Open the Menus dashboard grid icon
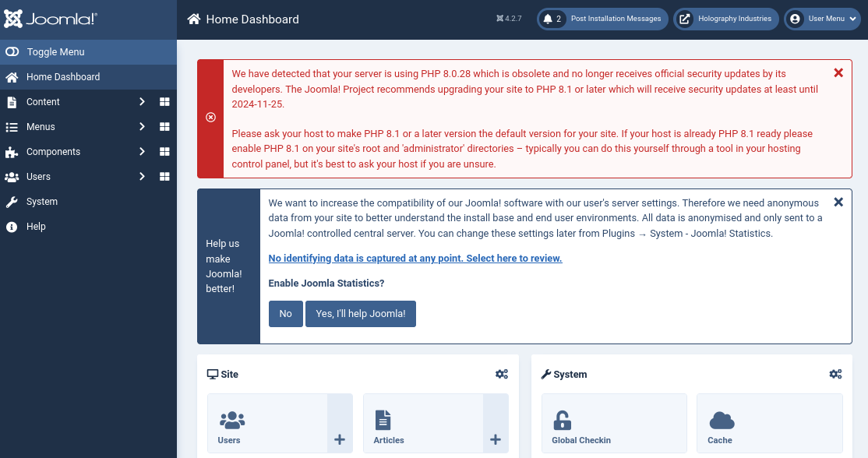868x458 pixels. 164,127
